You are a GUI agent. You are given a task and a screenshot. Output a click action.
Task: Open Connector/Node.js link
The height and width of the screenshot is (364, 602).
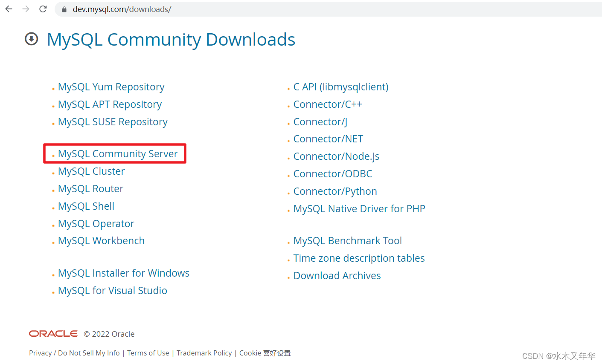coord(336,156)
